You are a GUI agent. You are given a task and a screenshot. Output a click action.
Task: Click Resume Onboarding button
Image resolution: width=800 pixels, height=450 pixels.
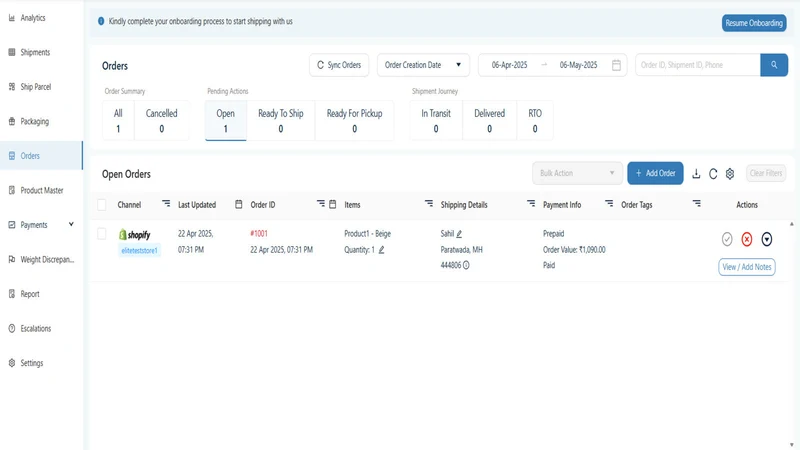point(754,23)
